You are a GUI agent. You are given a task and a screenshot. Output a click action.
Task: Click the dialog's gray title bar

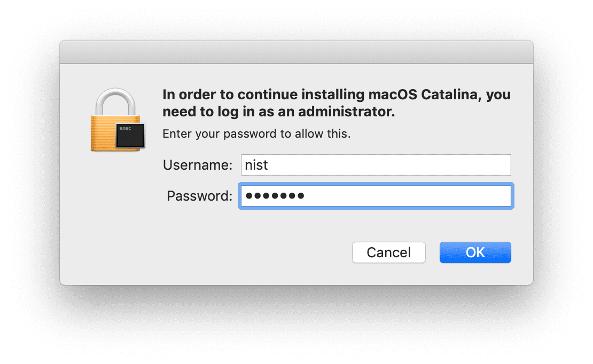296,53
